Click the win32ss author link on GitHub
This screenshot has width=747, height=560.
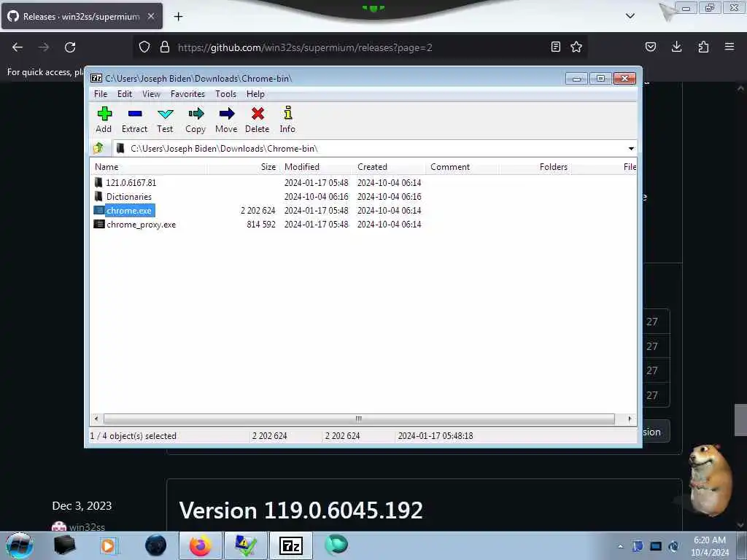(87, 527)
